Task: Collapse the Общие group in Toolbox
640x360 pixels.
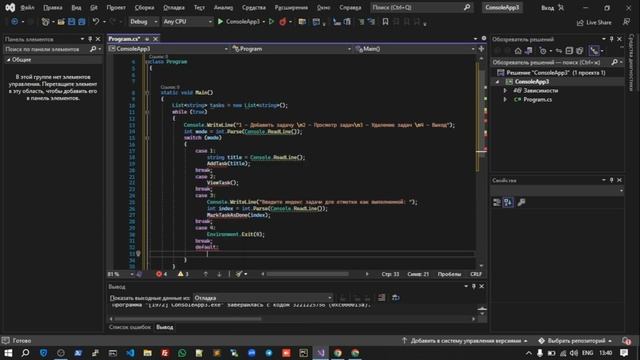Action: point(8,60)
